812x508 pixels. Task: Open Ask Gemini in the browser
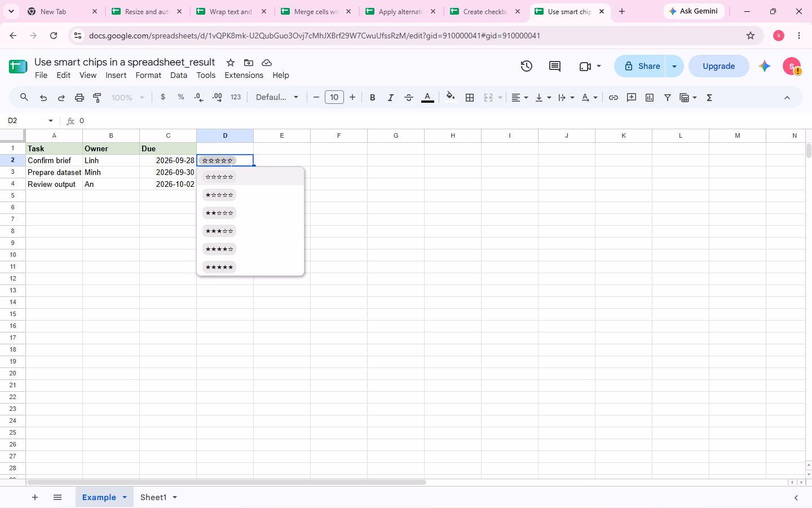click(694, 11)
